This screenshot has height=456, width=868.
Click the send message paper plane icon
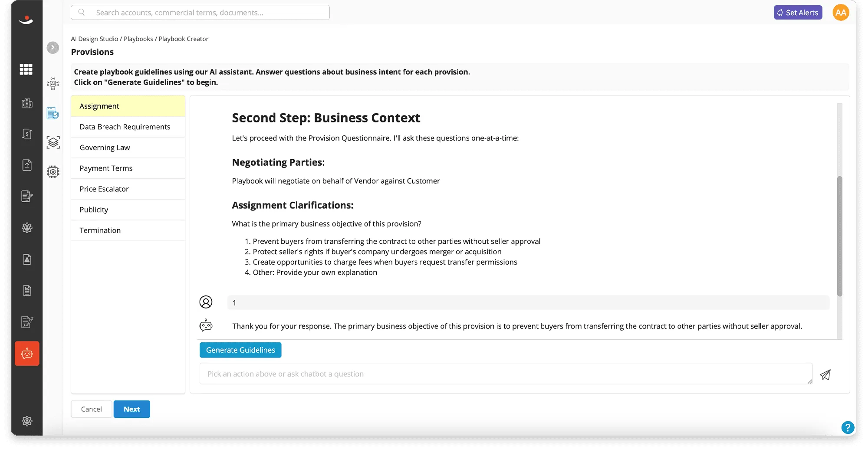coord(825,374)
